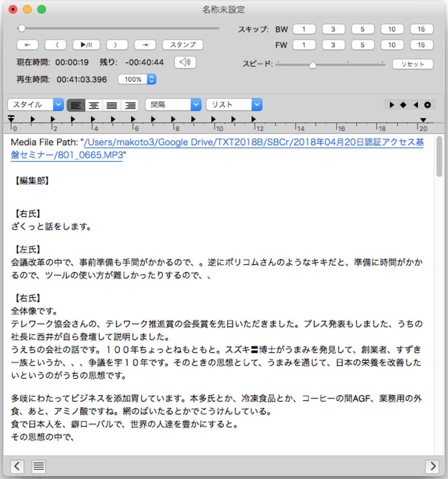
Task: Open the スタイル style dropdown
Action: coord(36,105)
